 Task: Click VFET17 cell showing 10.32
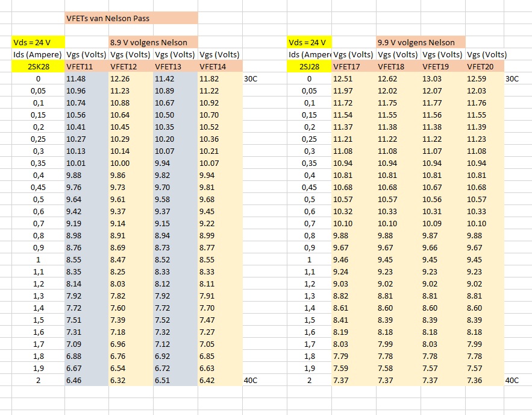click(x=354, y=211)
